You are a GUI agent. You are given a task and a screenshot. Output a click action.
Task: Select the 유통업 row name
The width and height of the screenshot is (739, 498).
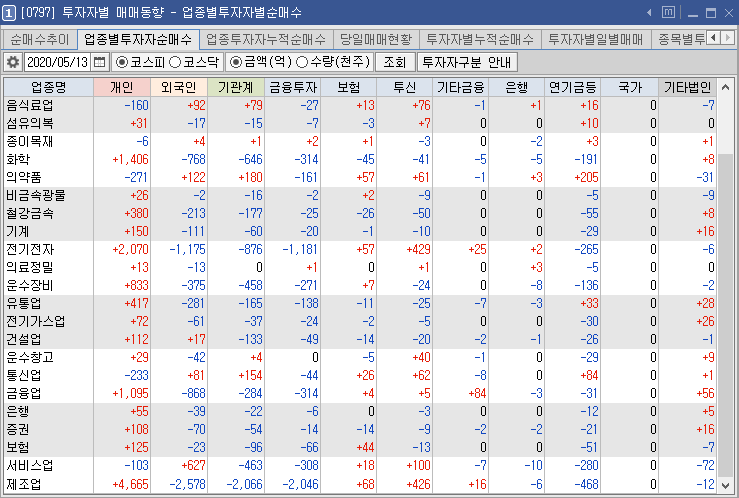pos(24,303)
